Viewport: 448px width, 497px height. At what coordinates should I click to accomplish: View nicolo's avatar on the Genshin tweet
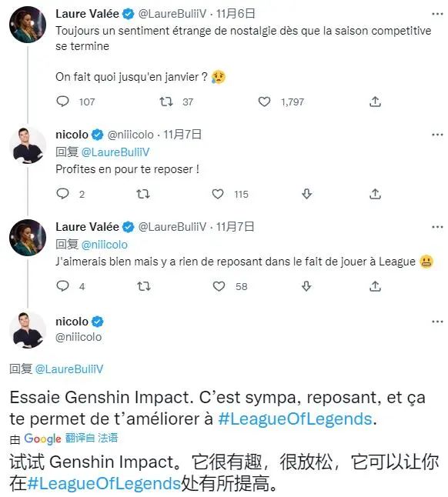[28, 330]
